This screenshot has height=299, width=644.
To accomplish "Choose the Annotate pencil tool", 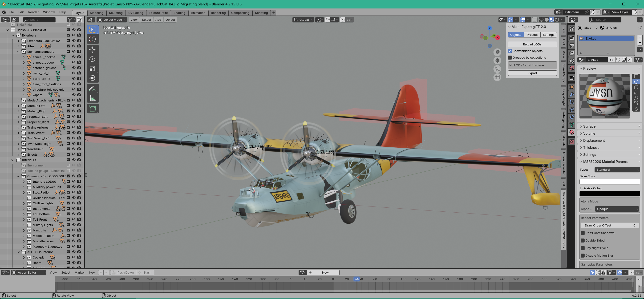I will coord(92,89).
